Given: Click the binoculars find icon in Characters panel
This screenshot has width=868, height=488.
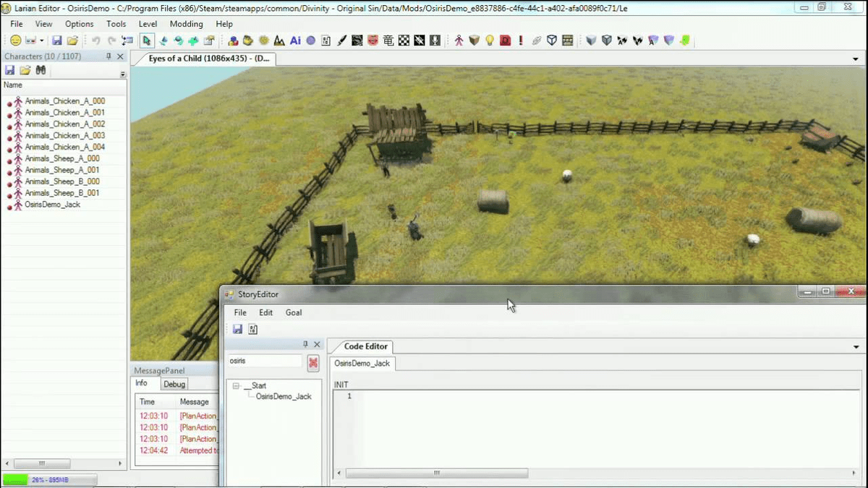Looking at the screenshot, I should pyautogui.click(x=41, y=70).
